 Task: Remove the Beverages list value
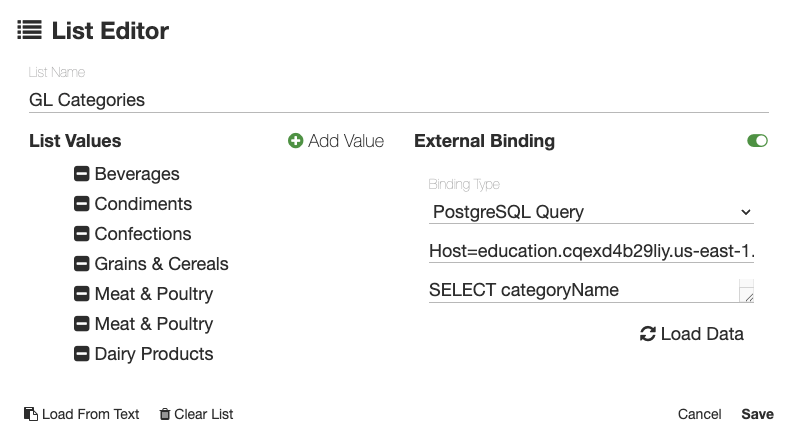(82, 174)
